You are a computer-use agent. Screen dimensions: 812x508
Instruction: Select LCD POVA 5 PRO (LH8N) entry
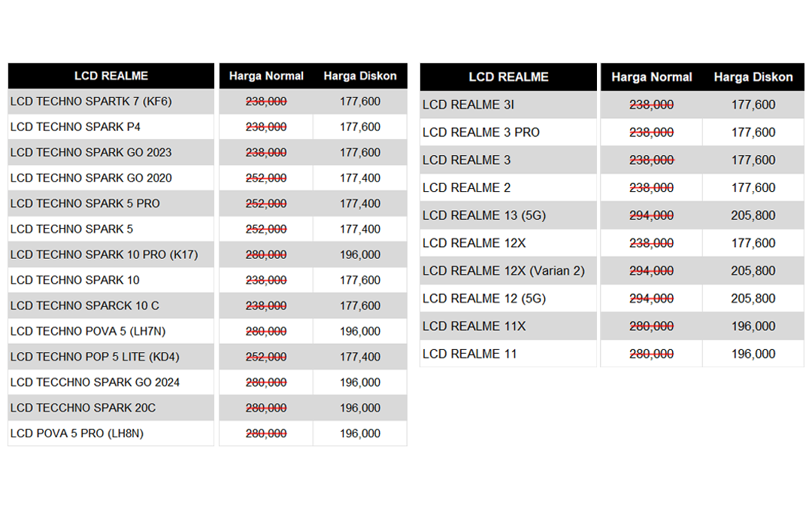(x=77, y=434)
